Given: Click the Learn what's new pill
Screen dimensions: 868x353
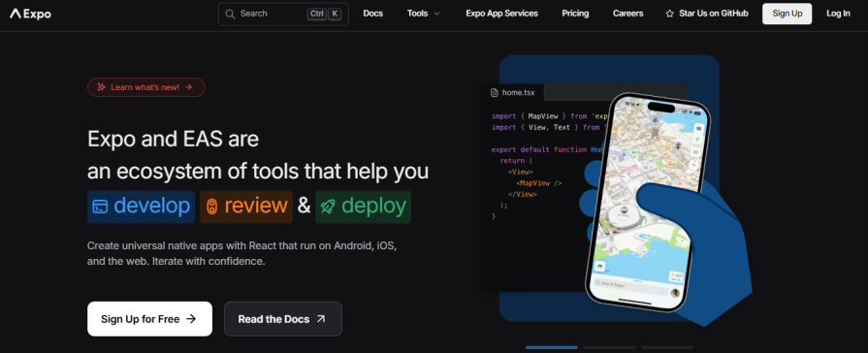Looking at the screenshot, I should [146, 87].
